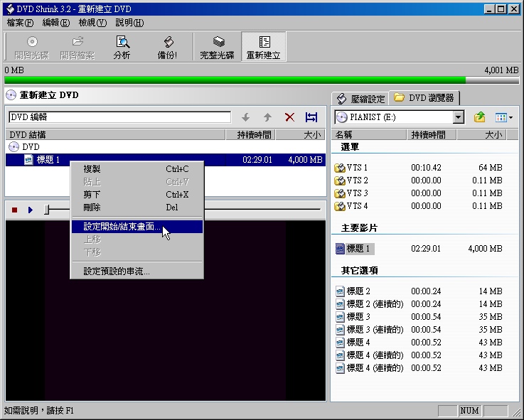
Task: Click the 標題 3 title icon
Action: (340, 317)
